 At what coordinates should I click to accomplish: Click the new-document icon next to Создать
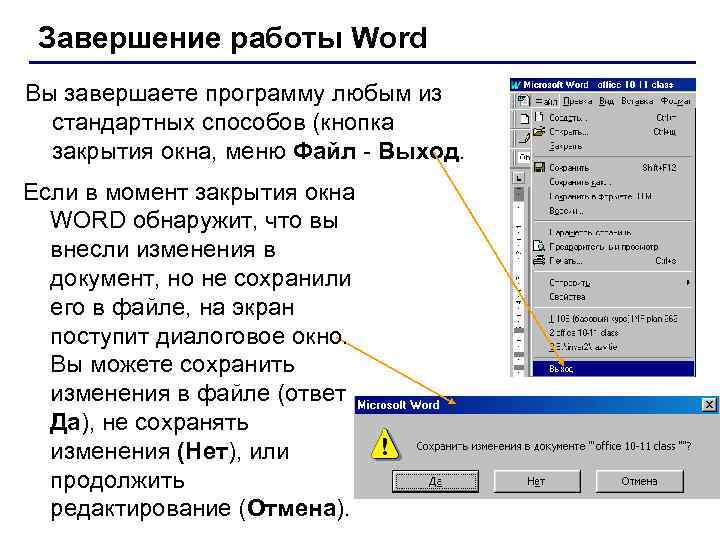539,118
